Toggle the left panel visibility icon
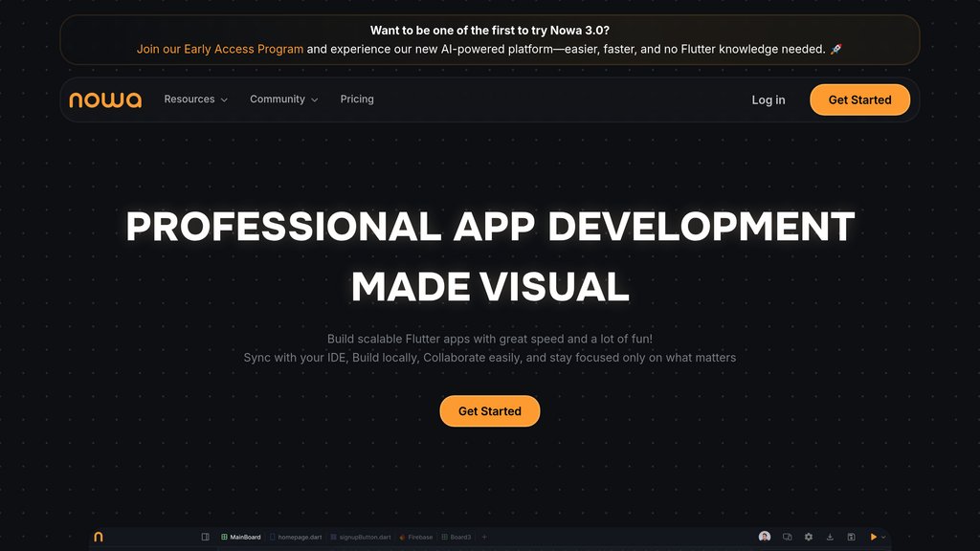This screenshot has height=551, width=980. pos(205,537)
